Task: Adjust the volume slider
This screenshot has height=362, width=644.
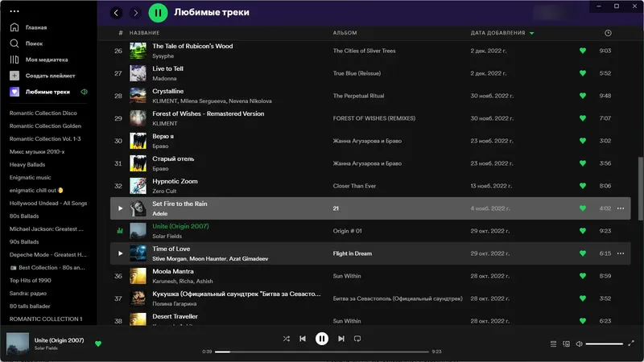Action: coord(605,344)
